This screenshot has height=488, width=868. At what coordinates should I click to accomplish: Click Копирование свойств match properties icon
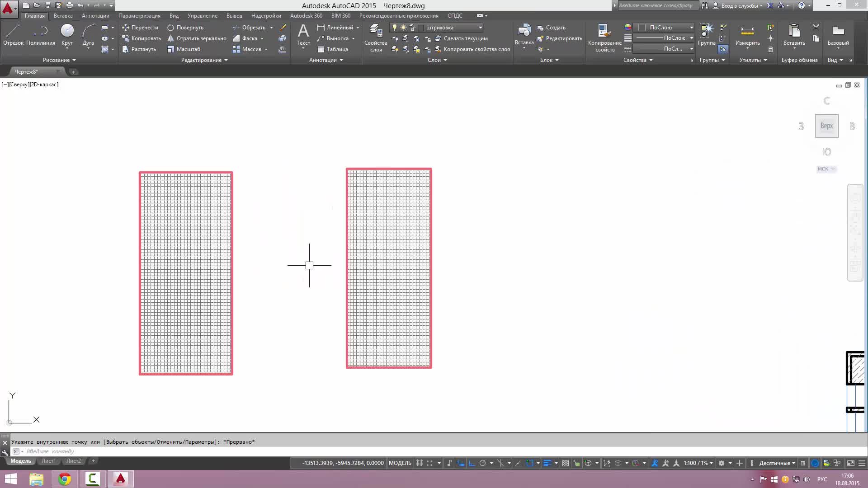point(605,38)
